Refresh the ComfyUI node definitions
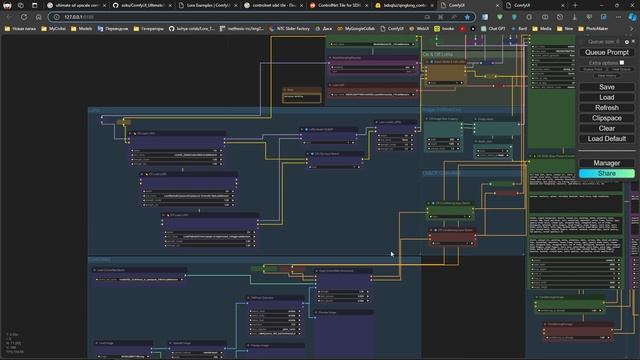The width and height of the screenshot is (640, 360). [x=607, y=108]
